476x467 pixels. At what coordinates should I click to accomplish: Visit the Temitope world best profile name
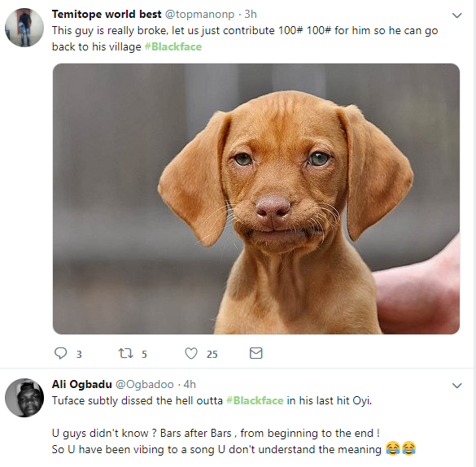[107, 15]
